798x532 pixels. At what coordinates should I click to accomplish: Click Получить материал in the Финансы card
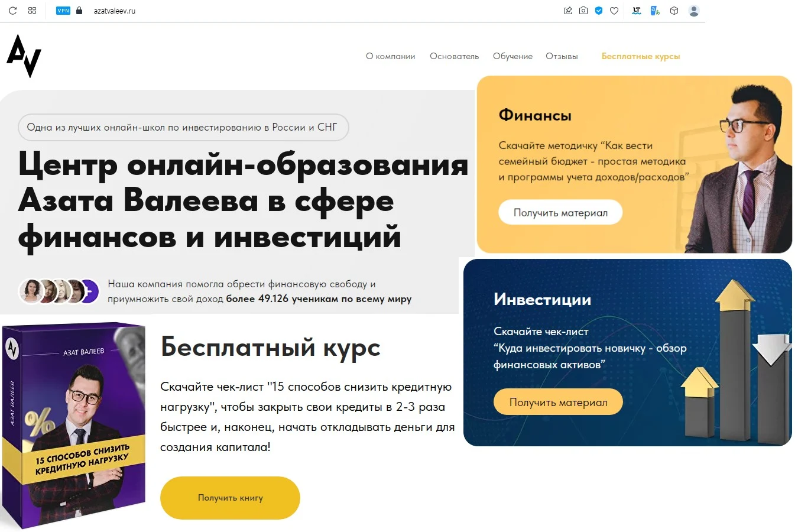click(x=560, y=213)
